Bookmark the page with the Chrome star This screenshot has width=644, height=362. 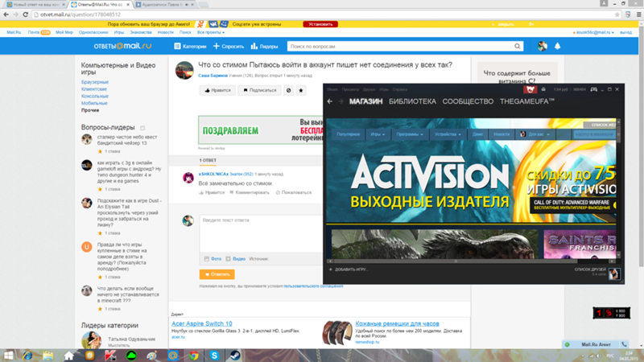pos(617,14)
